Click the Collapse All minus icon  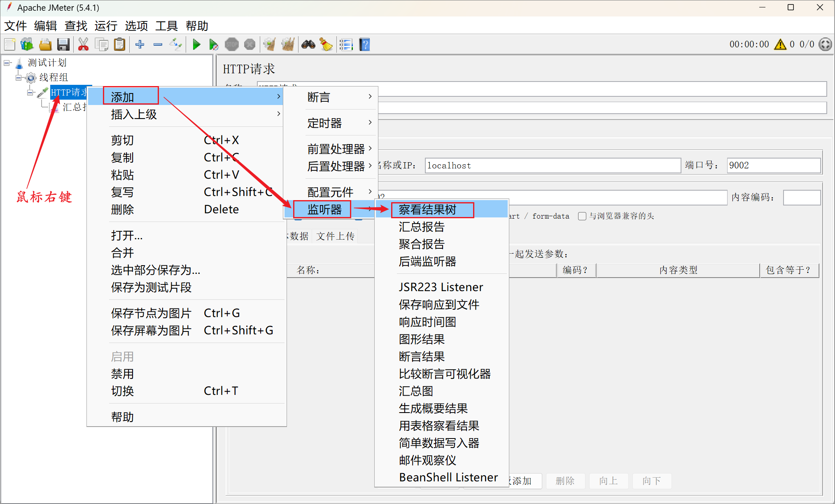coord(158,44)
